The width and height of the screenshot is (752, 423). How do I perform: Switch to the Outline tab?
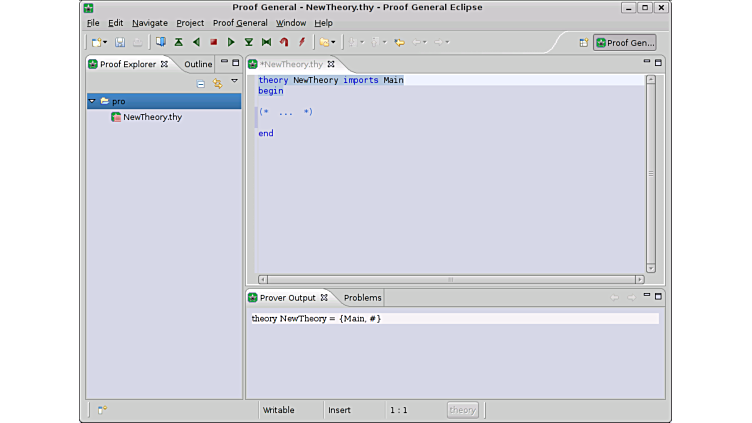click(x=198, y=64)
